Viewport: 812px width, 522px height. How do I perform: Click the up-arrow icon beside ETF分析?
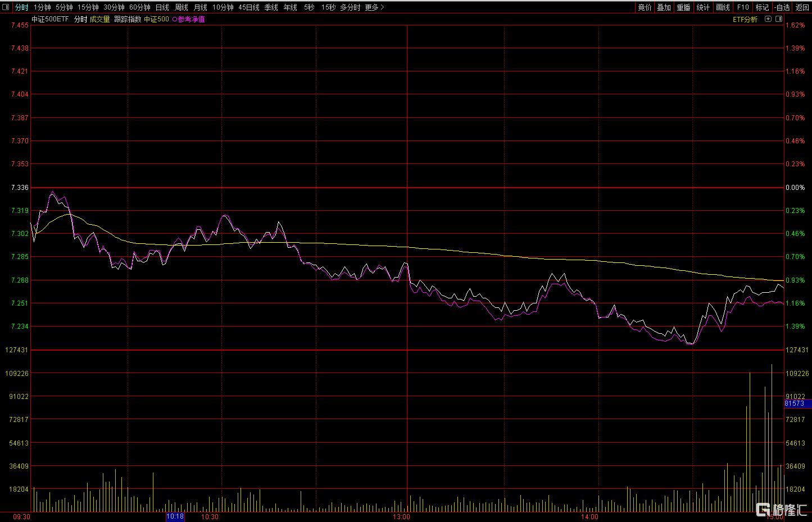pos(767,19)
